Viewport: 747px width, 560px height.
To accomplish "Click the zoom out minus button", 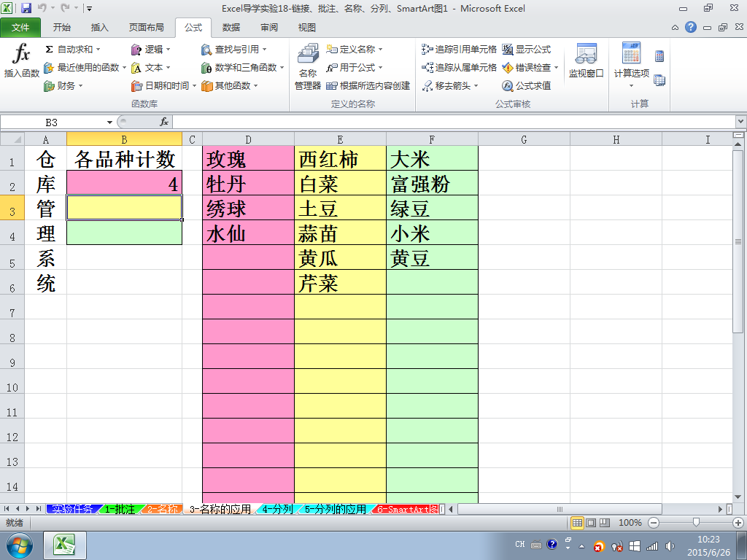I will click(x=654, y=523).
